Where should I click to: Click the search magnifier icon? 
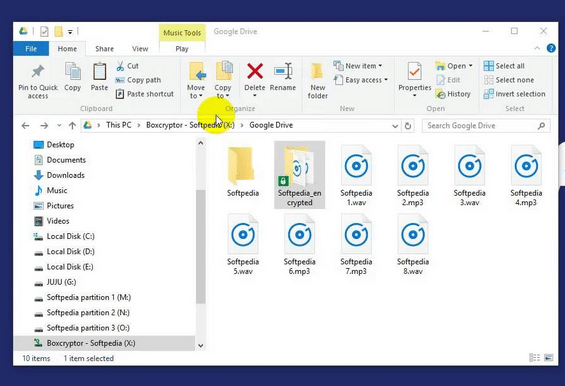click(x=541, y=126)
